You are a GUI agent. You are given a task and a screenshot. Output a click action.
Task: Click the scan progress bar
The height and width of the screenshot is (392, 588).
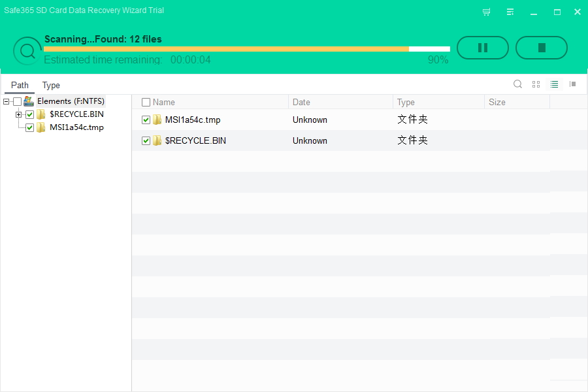(x=247, y=49)
